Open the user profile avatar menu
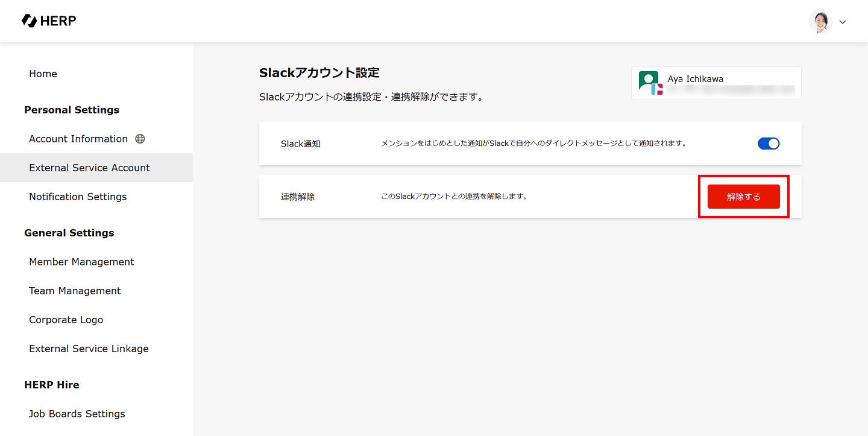 click(820, 22)
